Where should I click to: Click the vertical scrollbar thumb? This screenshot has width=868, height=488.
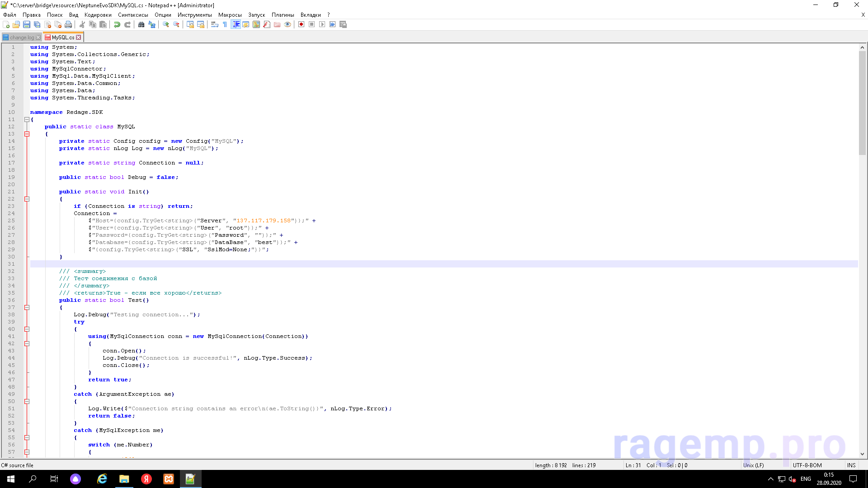tap(862, 102)
